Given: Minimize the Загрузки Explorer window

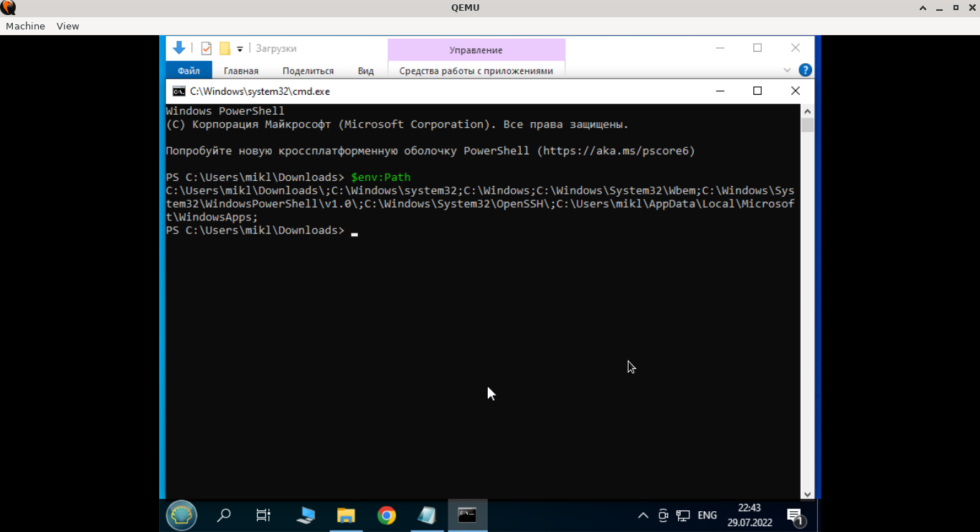Looking at the screenshot, I should [720, 48].
